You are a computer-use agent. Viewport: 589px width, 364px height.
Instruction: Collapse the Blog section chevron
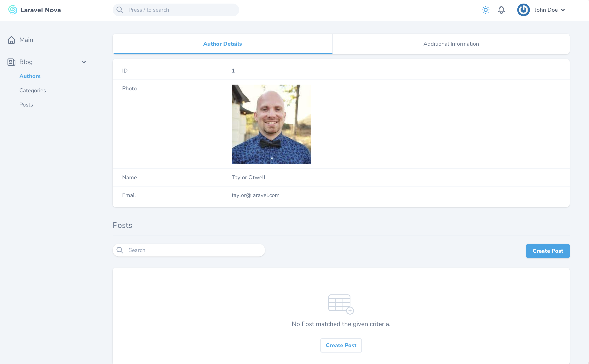(84, 62)
